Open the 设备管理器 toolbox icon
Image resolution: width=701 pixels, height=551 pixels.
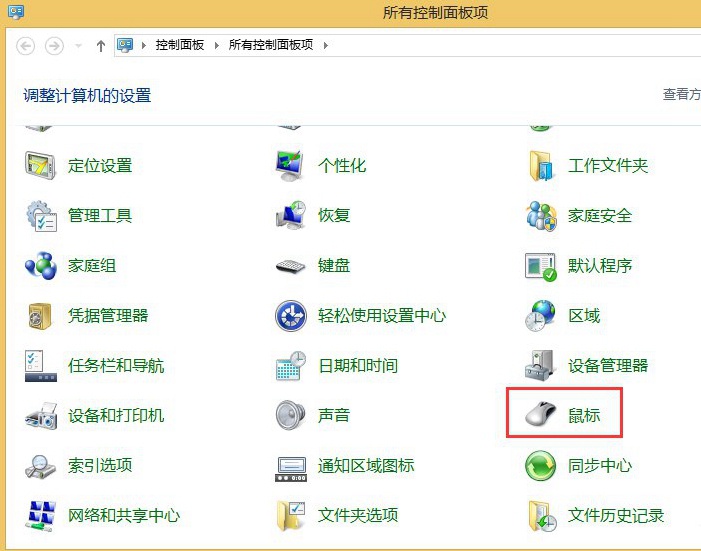click(540, 366)
